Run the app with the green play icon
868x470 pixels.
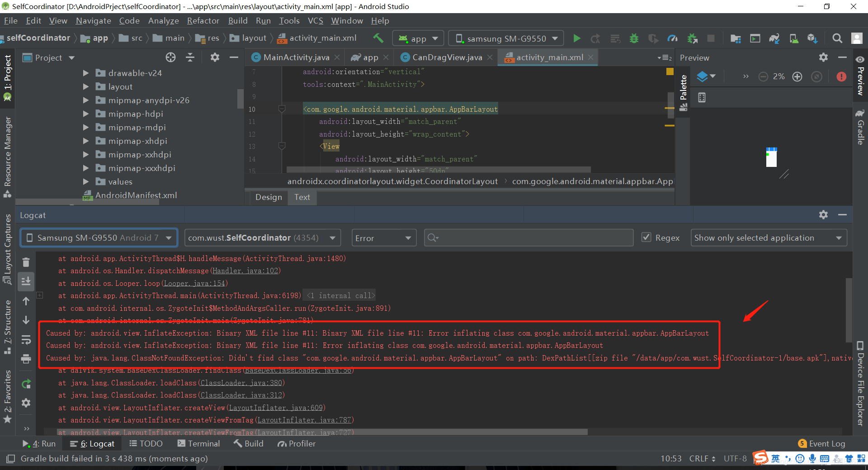[x=576, y=38]
